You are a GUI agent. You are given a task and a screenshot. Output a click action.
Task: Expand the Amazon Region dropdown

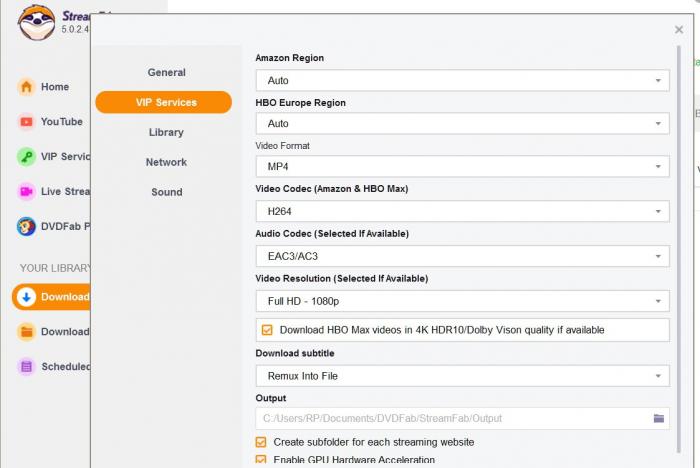[x=462, y=81]
